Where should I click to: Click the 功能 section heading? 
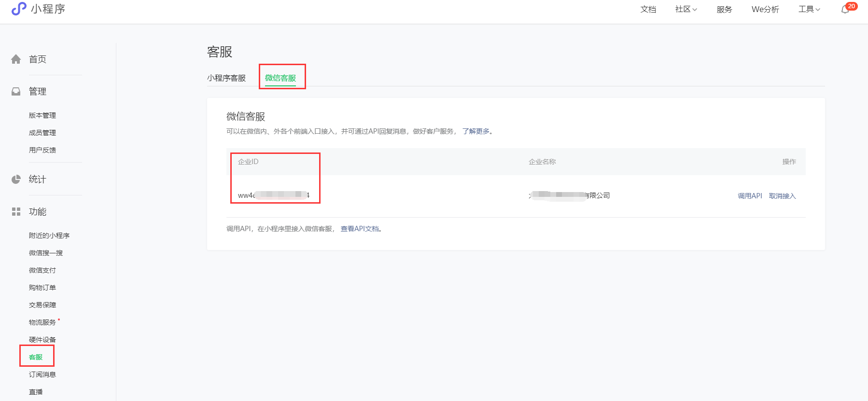38,211
